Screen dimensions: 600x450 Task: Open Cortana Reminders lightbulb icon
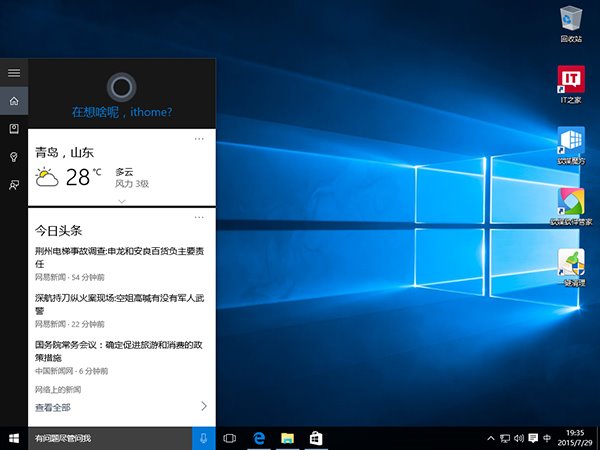pos(14,157)
